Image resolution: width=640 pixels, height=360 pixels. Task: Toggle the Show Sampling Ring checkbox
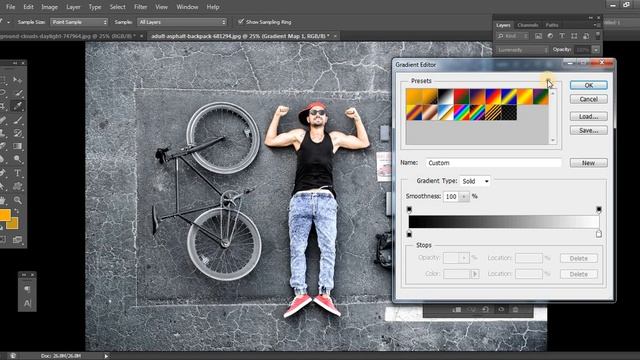tap(241, 21)
